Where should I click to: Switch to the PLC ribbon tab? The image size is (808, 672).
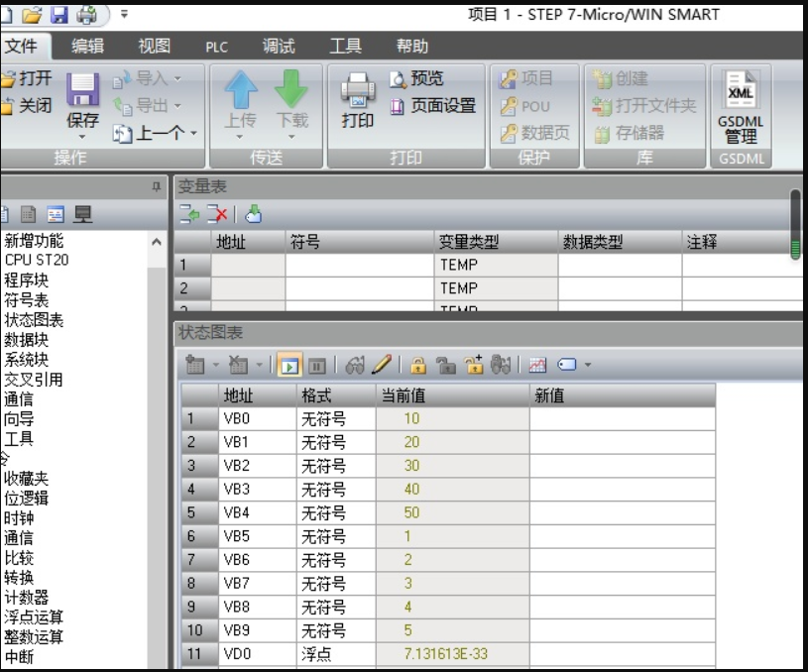point(216,47)
